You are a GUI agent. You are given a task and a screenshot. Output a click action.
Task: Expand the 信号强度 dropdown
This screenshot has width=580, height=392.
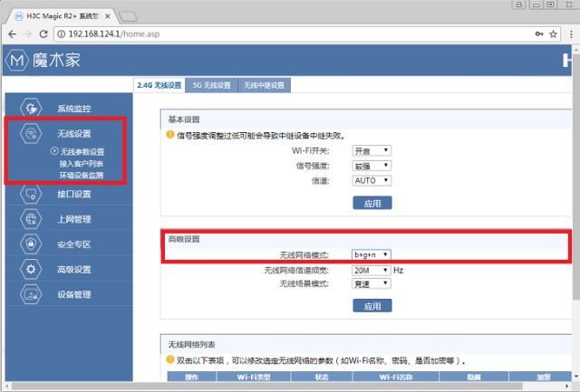coord(372,166)
